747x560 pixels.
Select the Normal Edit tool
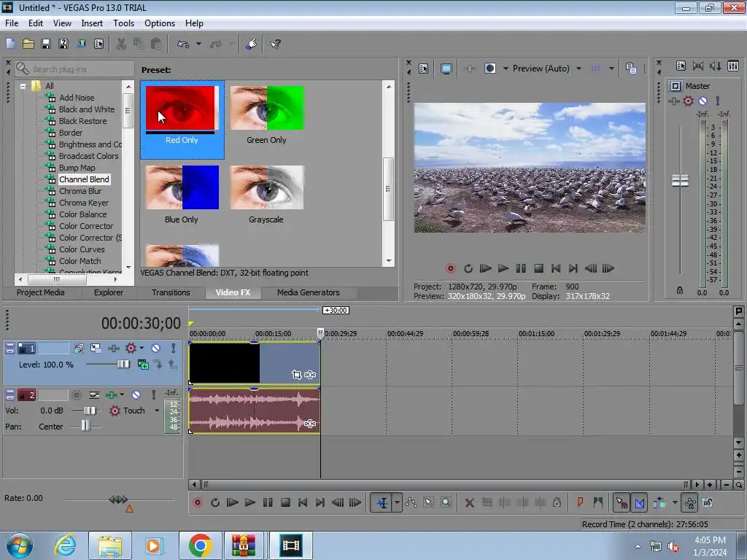382,502
